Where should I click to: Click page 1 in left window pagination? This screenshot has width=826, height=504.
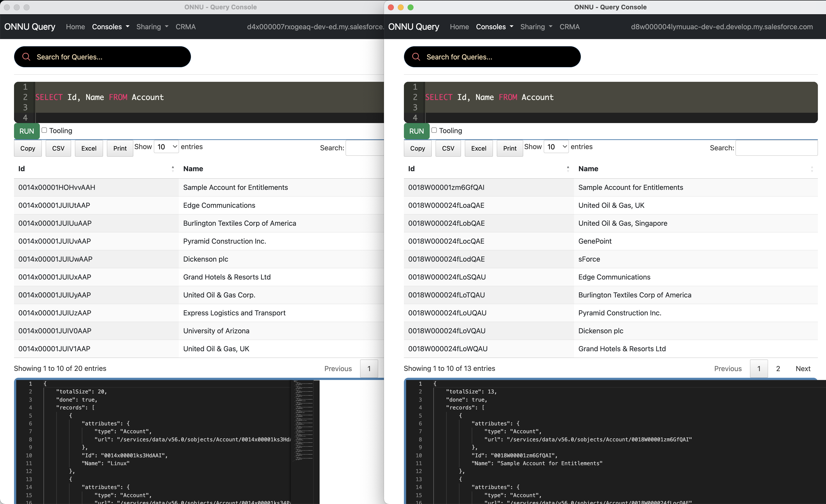[x=369, y=368]
